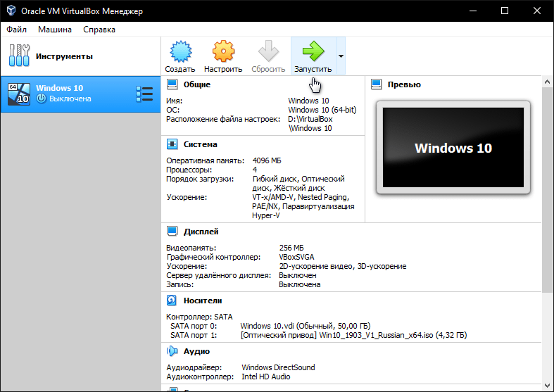Image resolution: width=554 pixels, height=392 pixels.
Task: Open Дисплей settings via heading link
Action: tap(201, 232)
